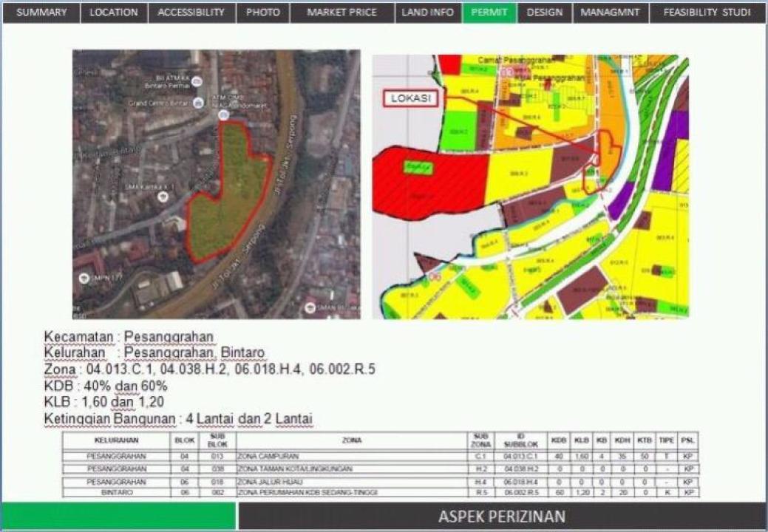The width and height of the screenshot is (768, 532).
Task: Go to the ACCESSIBILITY tab
Action: pyautogui.click(x=191, y=13)
